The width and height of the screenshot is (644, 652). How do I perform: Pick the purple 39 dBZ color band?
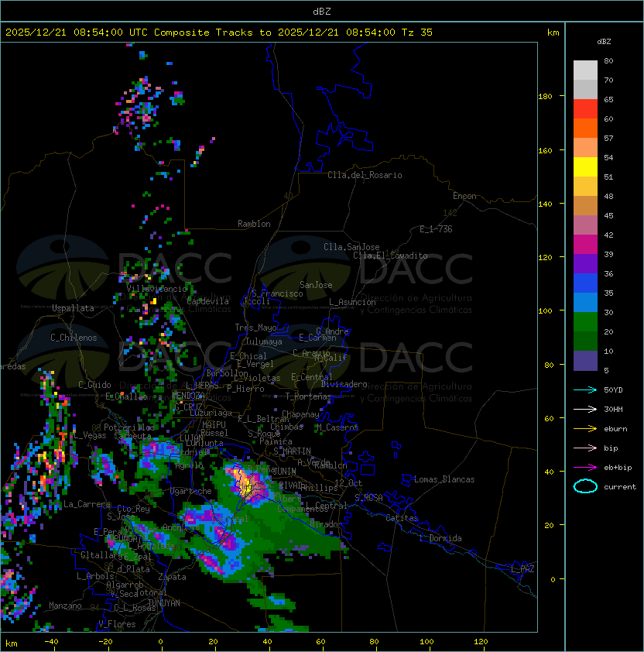pyautogui.click(x=585, y=263)
